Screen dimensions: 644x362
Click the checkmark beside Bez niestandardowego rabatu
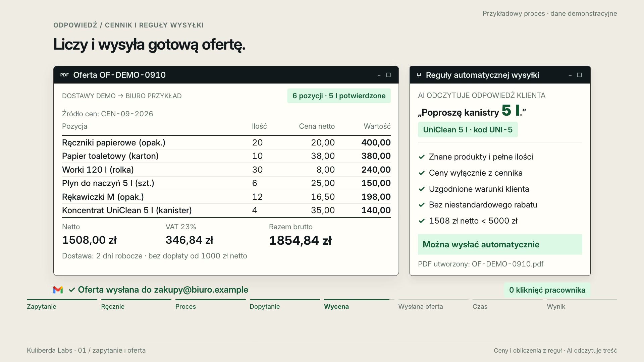point(422,205)
